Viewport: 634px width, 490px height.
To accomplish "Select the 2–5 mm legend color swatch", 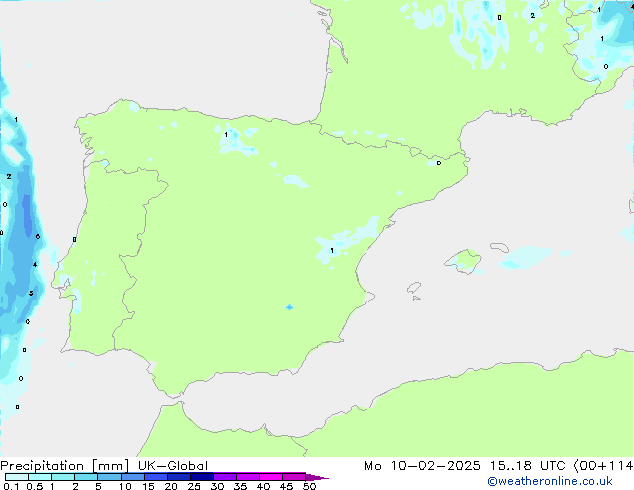I will (86, 477).
